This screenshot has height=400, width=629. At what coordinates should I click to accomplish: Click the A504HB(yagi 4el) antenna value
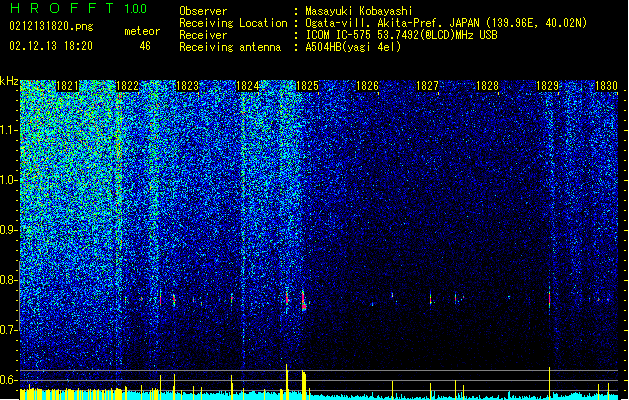pos(353,47)
